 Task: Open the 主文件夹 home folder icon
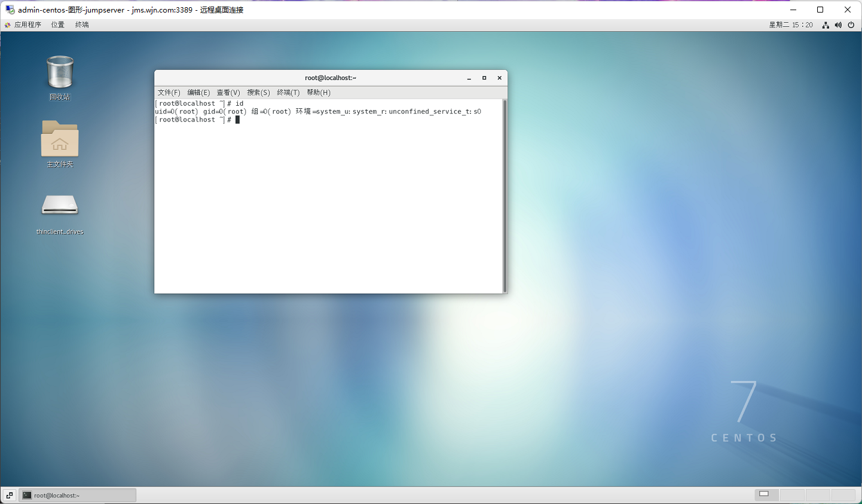pyautogui.click(x=60, y=139)
